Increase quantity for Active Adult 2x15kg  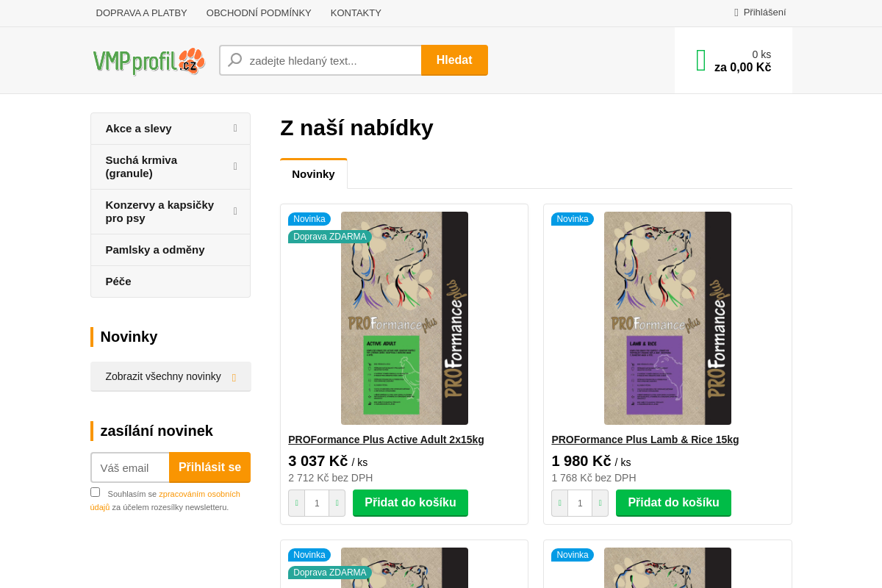337,503
